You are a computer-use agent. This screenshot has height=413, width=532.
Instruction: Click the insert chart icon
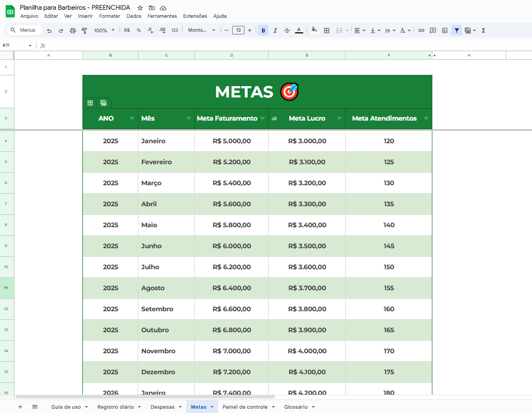(x=444, y=31)
